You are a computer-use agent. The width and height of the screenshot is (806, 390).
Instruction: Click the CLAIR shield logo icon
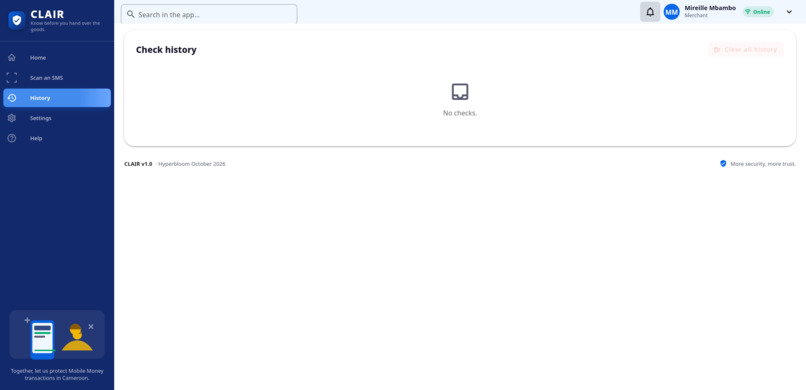click(x=17, y=21)
